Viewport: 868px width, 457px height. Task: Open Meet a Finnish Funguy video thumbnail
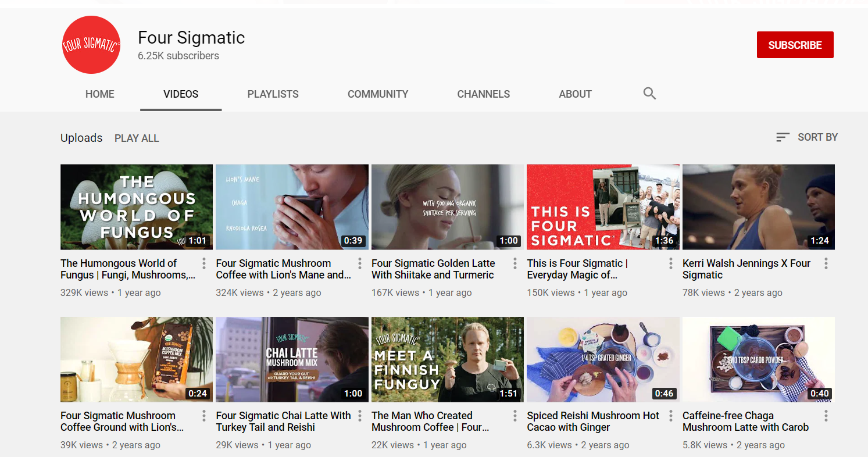447,359
